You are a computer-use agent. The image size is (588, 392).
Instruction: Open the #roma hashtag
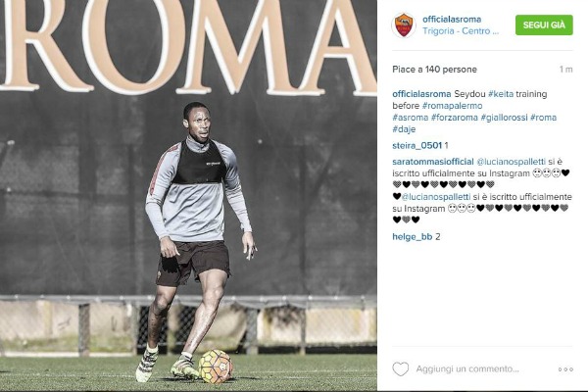coord(543,118)
